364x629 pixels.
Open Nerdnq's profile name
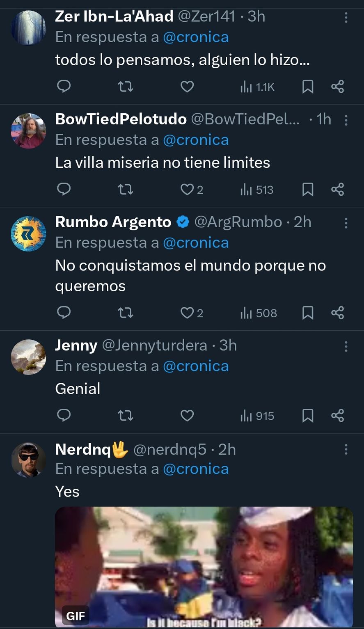coord(83,449)
